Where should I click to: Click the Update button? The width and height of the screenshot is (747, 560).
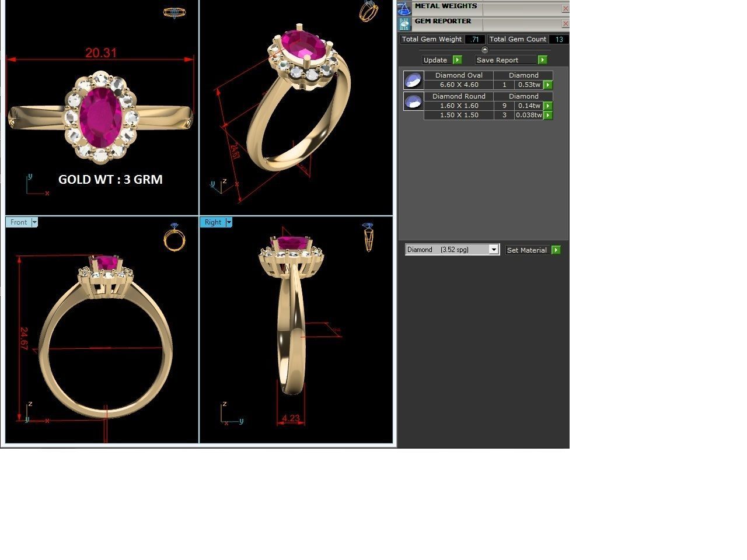(437, 60)
